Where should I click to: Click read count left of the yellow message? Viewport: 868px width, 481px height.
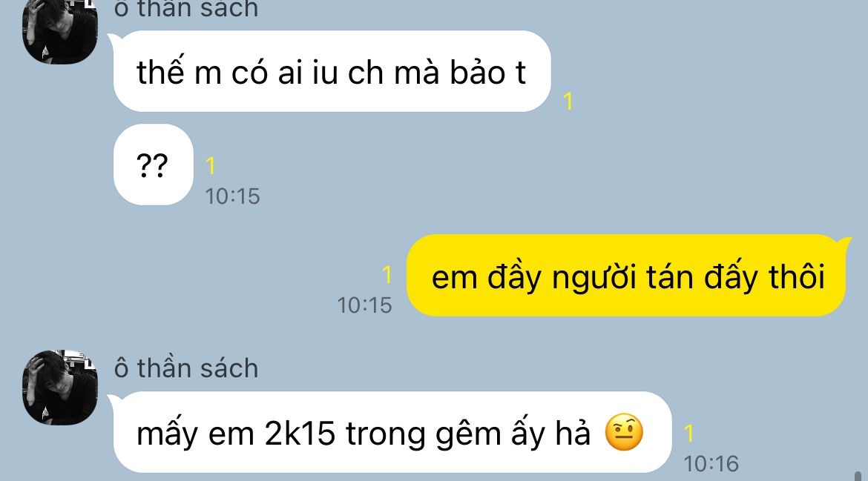[387, 275]
